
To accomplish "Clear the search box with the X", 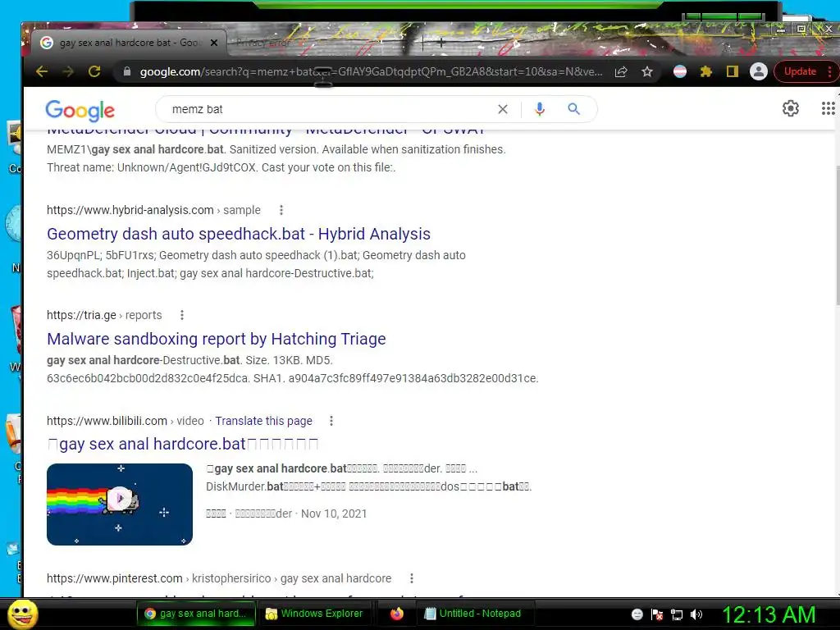I will point(503,109).
